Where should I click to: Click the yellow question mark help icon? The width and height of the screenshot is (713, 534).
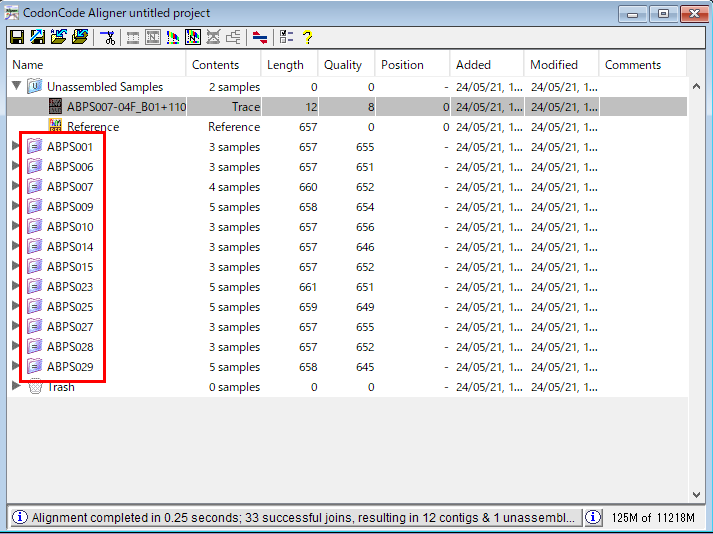click(x=307, y=37)
